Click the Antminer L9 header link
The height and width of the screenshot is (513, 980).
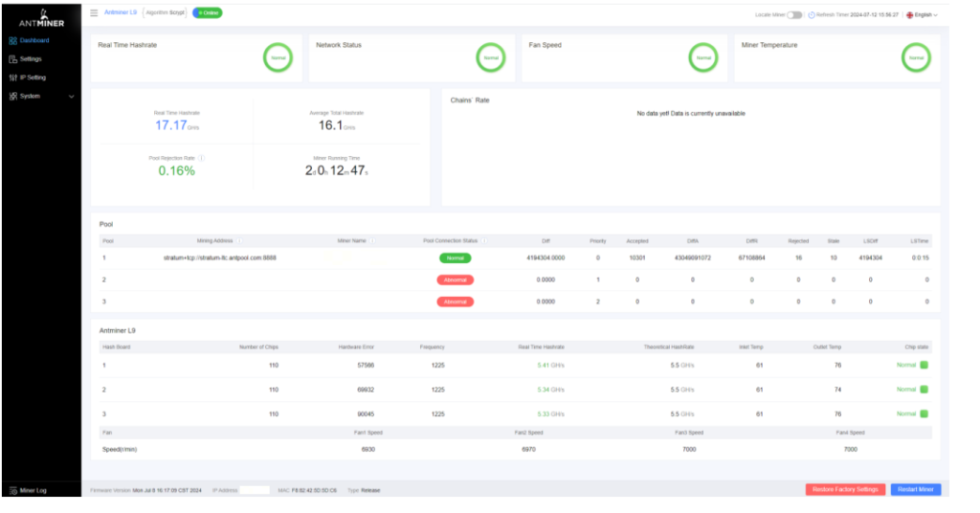click(121, 12)
